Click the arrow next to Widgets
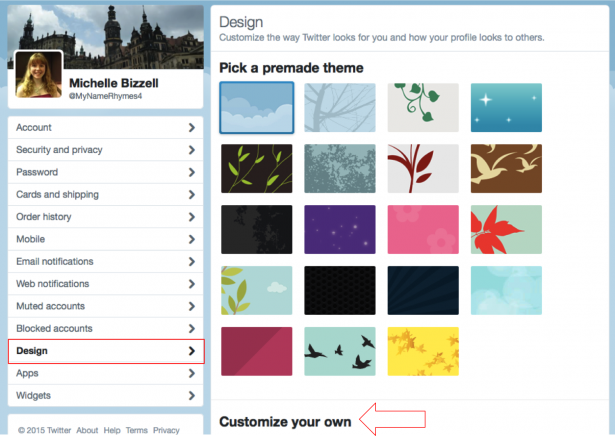This screenshot has width=615, height=436. pos(191,396)
